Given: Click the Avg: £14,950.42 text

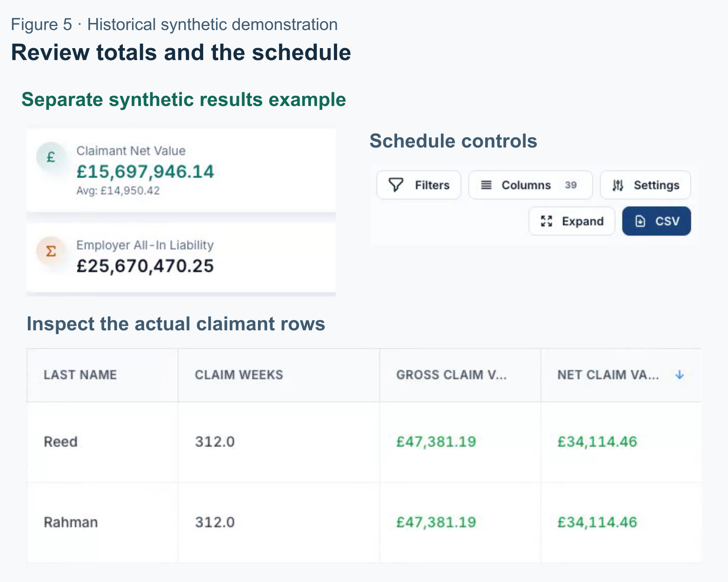Looking at the screenshot, I should point(118,191).
